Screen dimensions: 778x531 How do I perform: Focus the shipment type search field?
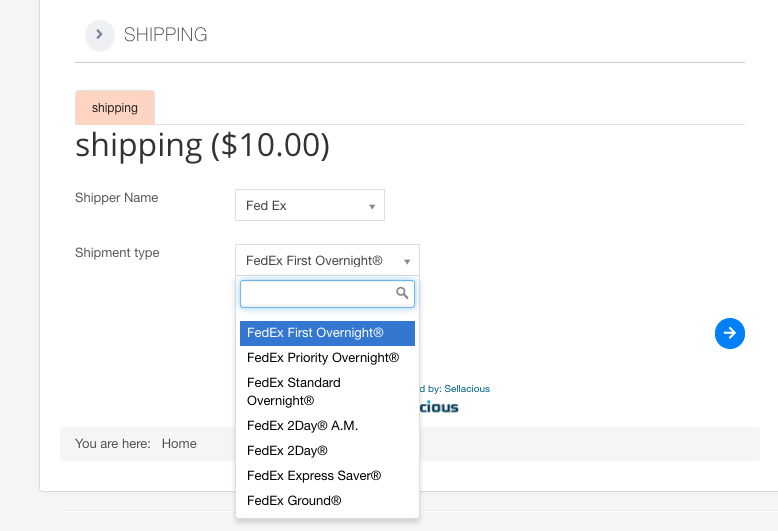coord(327,294)
